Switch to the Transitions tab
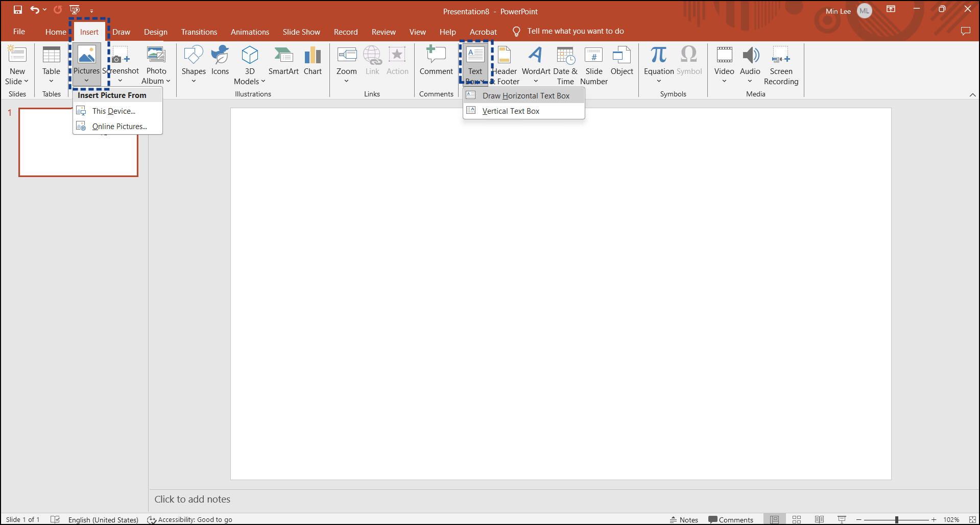 click(x=199, y=32)
